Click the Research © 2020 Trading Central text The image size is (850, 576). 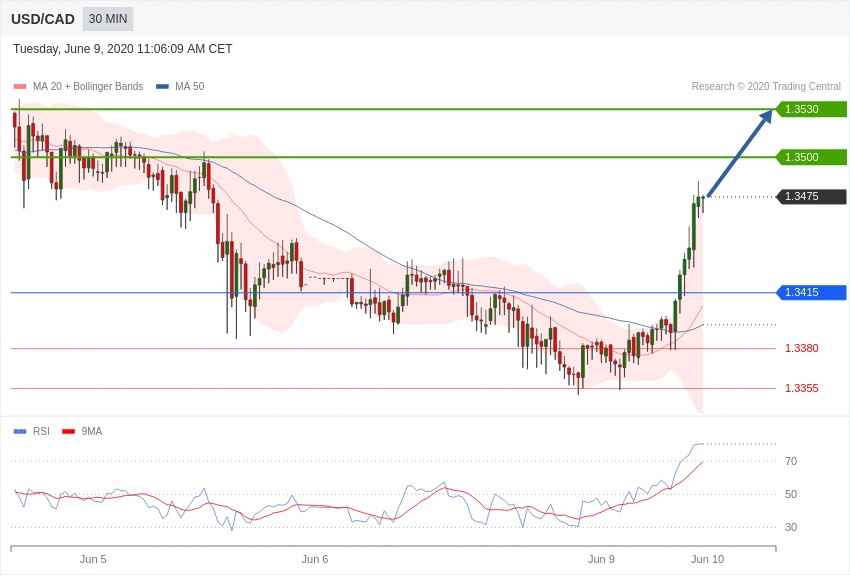click(766, 87)
